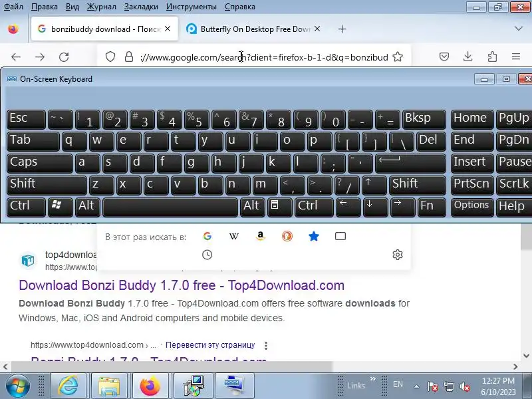Image resolution: width=532 pixels, height=399 pixels.
Task: Open search settings gear icon
Action: tap(398, 255)
